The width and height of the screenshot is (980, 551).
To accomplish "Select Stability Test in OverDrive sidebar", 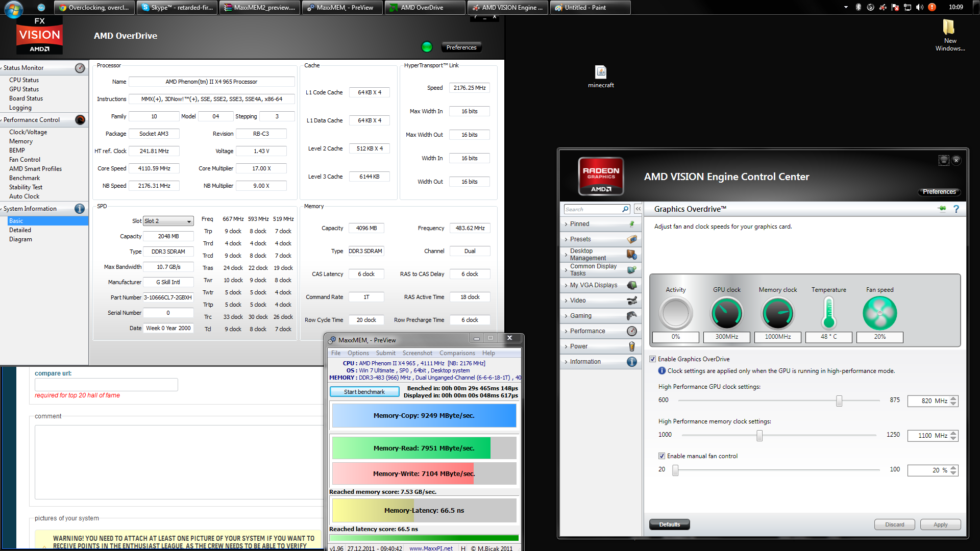I will pyautogui.click(x=26, y=187).
